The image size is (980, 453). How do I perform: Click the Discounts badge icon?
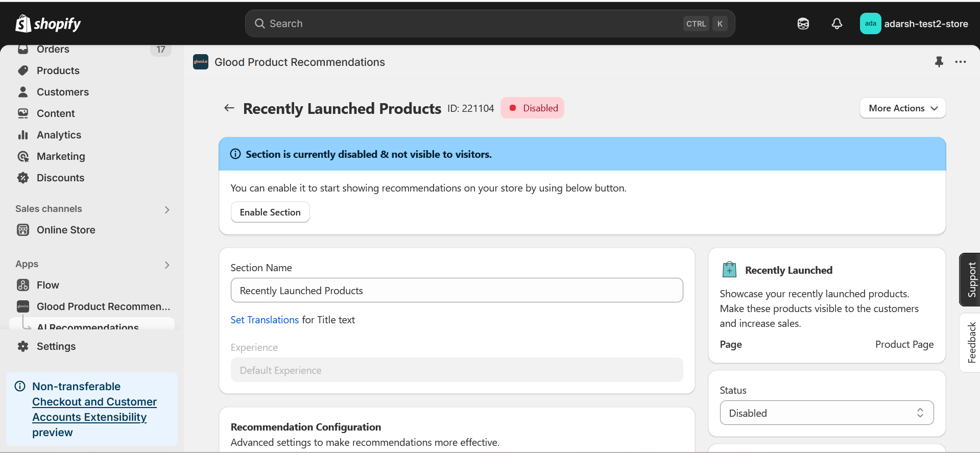(x=23, y=178)
